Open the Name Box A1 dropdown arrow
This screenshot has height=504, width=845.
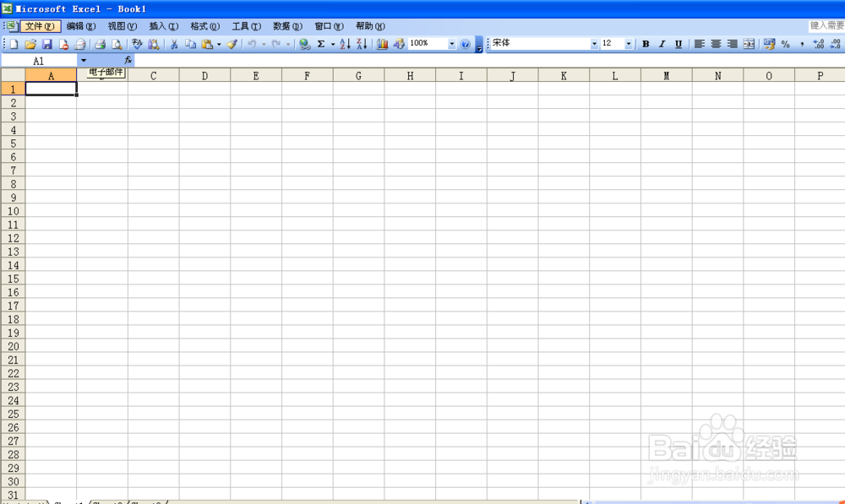(x=83, y=60)
